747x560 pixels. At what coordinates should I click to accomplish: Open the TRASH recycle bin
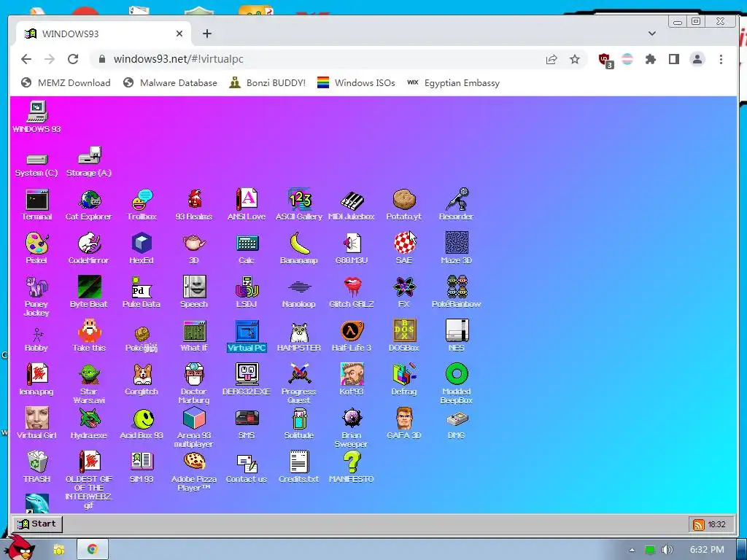36,467
